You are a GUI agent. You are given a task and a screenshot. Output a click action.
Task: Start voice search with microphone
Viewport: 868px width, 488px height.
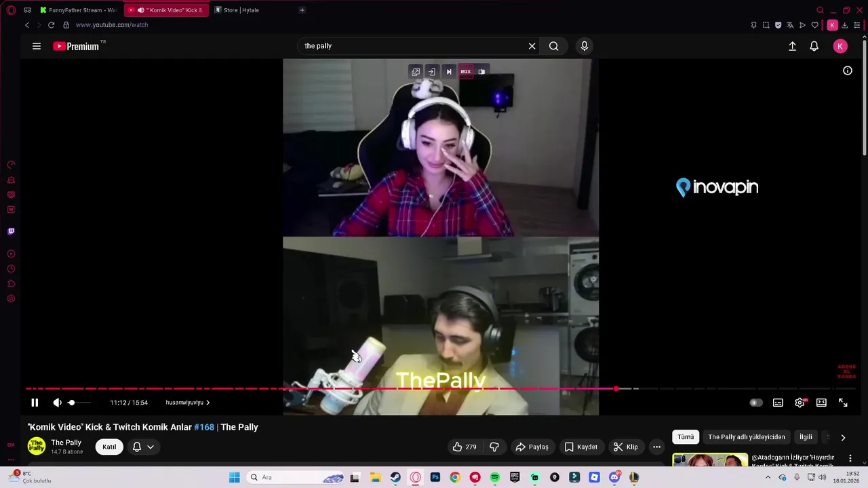point(585,46)
